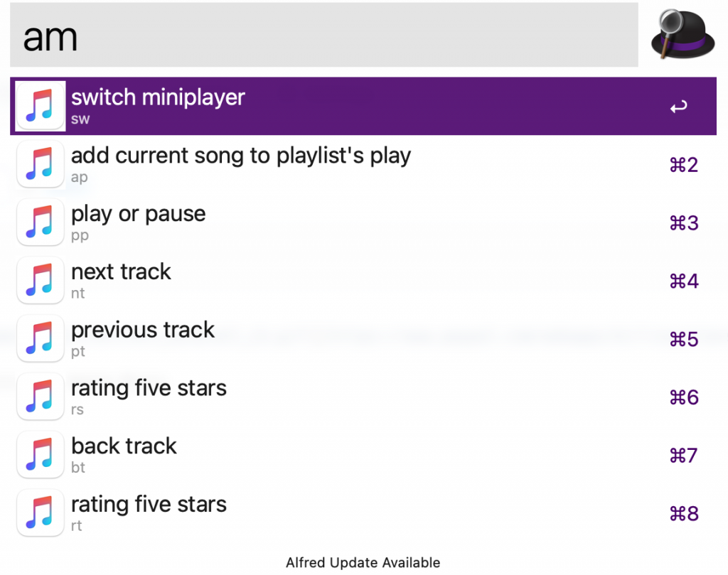Viewport: 728px width, 575px height.
Task: Click music icon beside the rs result
Action: [41, 397]
